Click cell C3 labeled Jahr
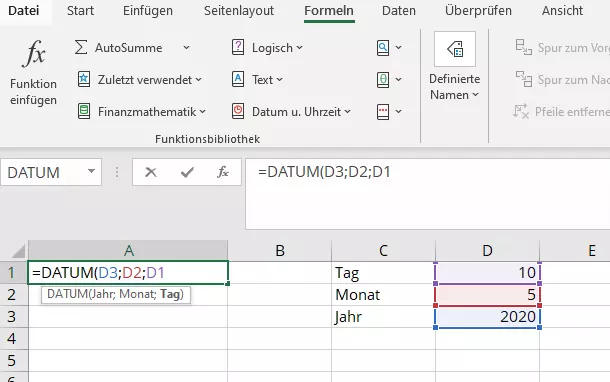 click(x=383, y=316)
